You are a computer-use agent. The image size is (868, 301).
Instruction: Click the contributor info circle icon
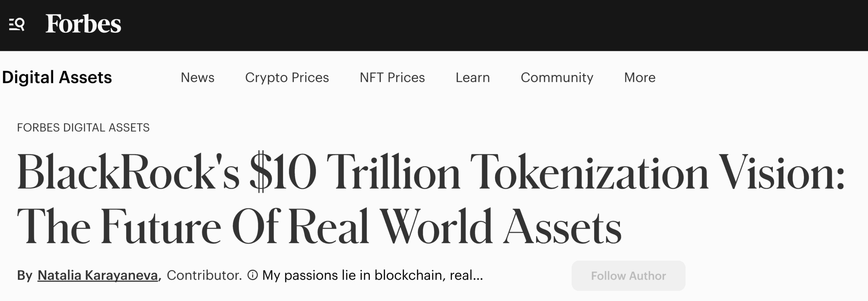pos(253,275)
